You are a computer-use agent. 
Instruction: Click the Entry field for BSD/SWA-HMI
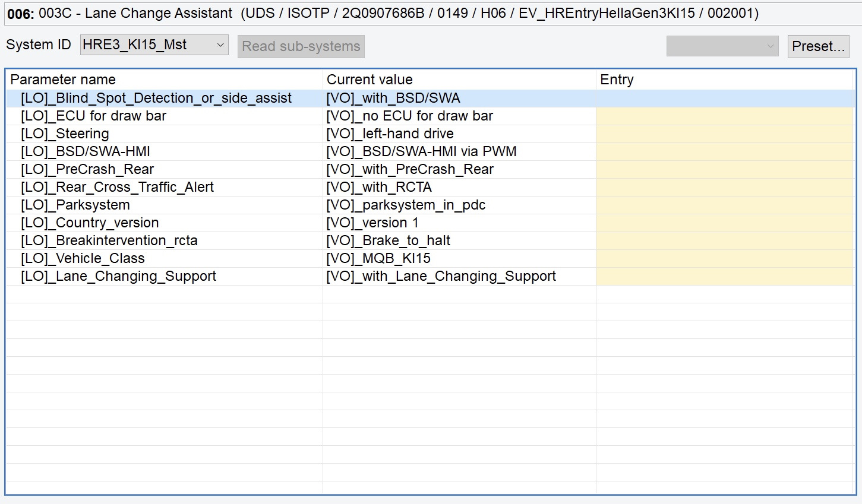724,151
